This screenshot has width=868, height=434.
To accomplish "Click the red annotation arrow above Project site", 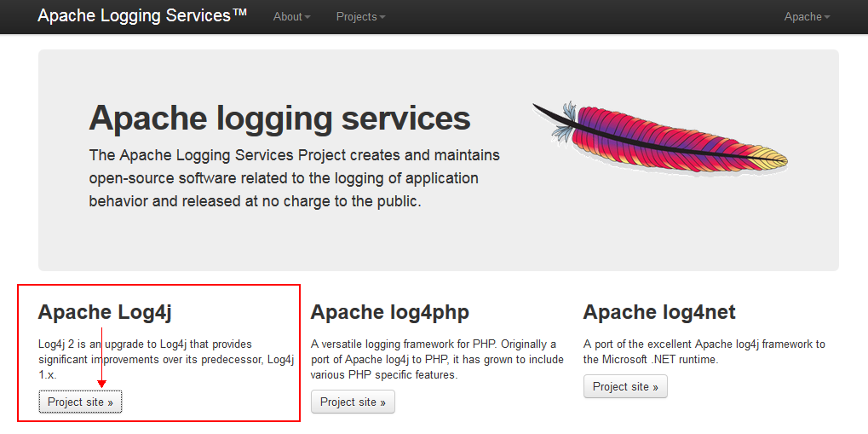I will coord(102,357).
